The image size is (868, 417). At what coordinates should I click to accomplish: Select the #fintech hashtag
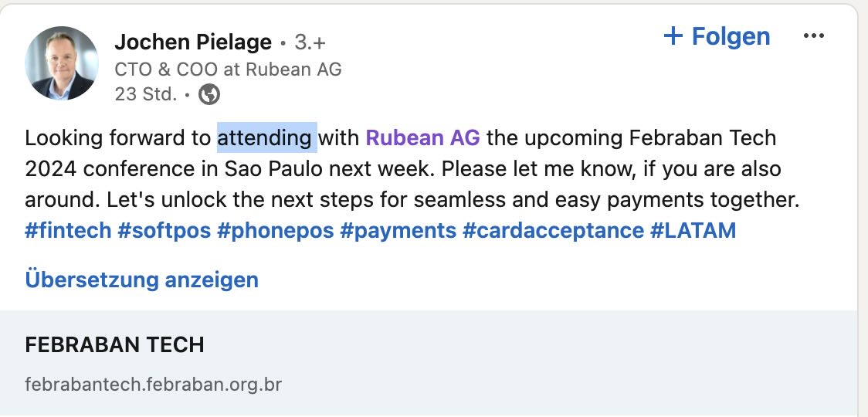coord(68,230)
